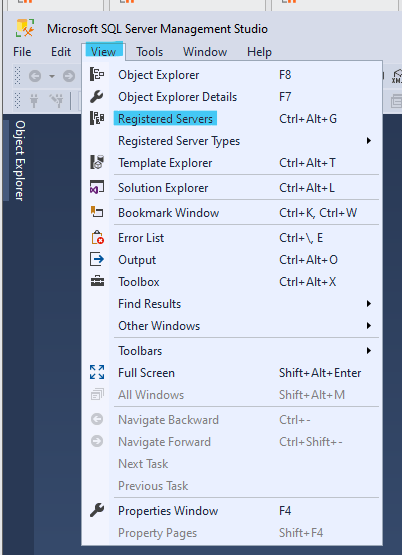The image size is (402, 555).
Task: Click the Bookmark Window icon
Action: pos(97,212)
